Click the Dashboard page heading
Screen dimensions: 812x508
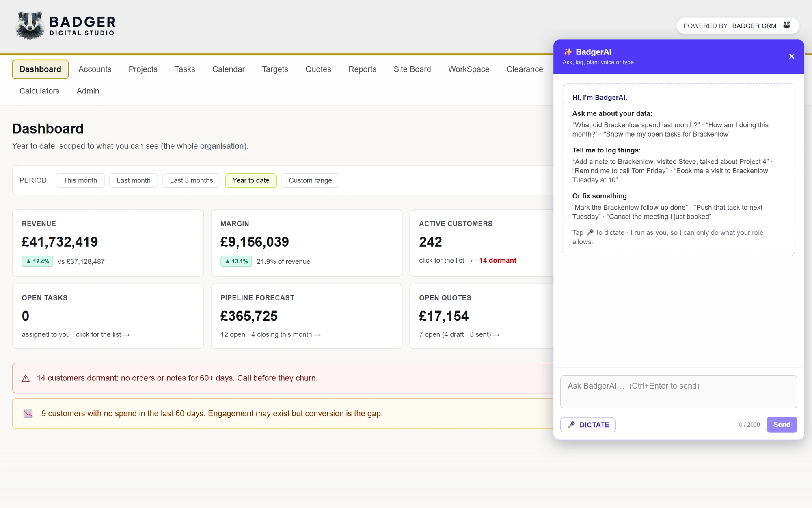(48, 128)
